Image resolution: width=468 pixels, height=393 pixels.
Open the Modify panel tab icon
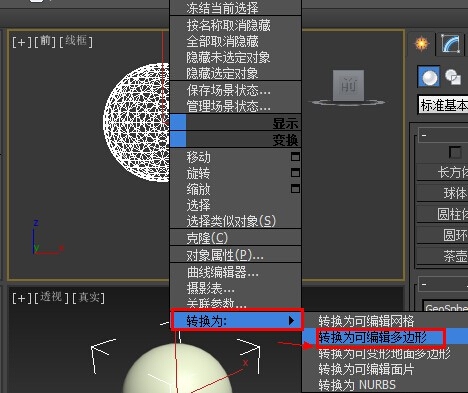point(450,44)
